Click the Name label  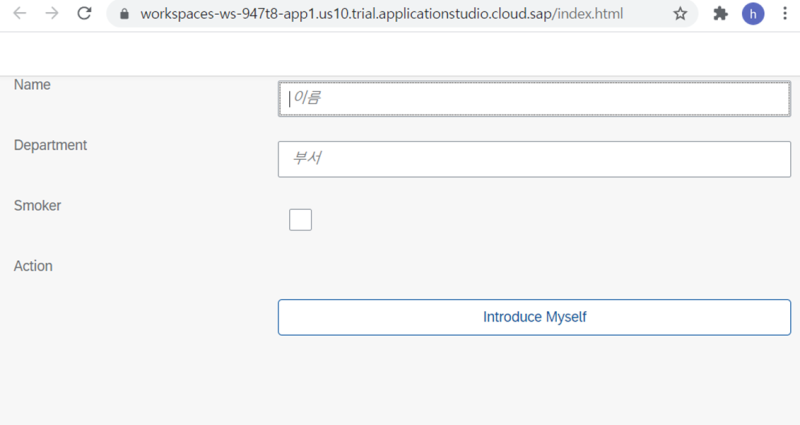(x=32, y=85)
